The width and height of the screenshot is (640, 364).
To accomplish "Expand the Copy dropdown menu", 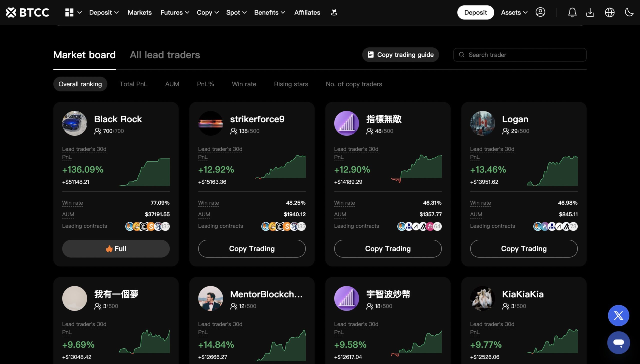I will pos(208,12).
